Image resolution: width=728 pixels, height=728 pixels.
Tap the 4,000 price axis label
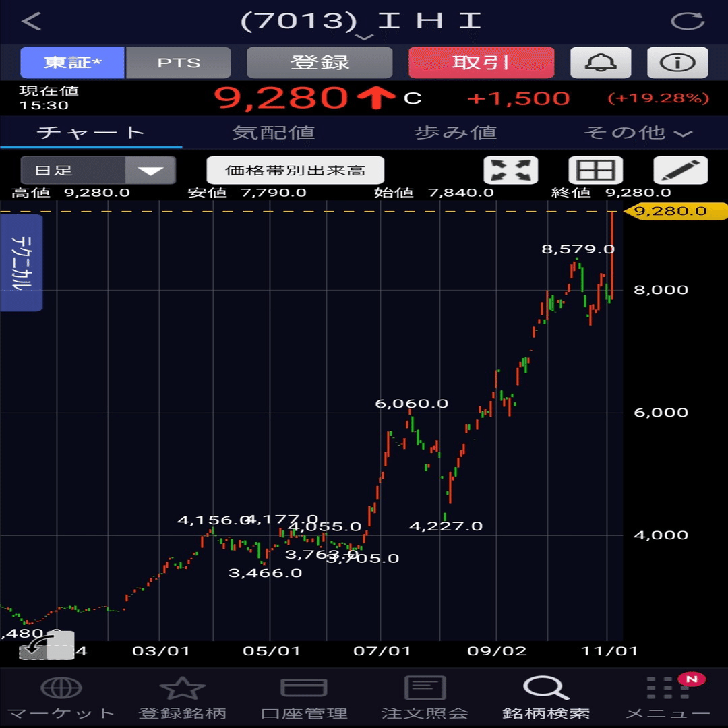[661, 535]
